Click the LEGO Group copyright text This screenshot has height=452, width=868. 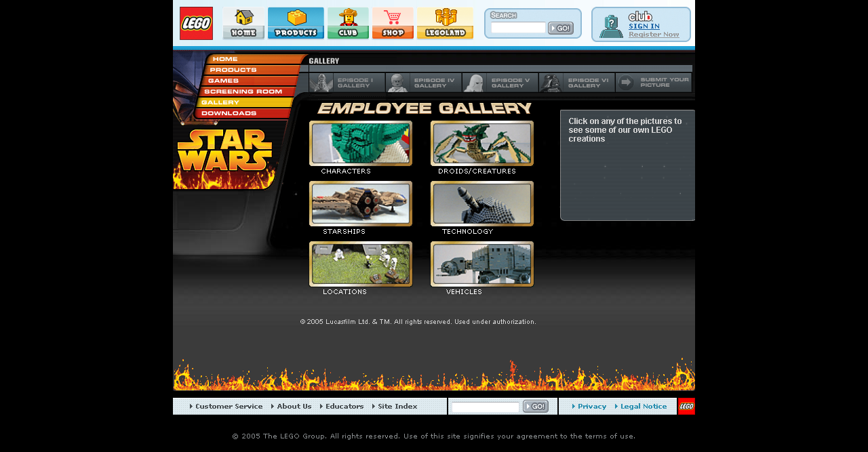434,436
